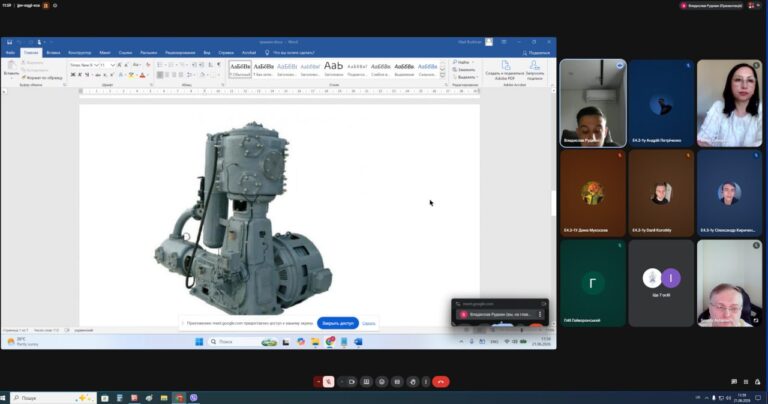
Task: Open the font size dropdown
Action: tap(113, 65)
